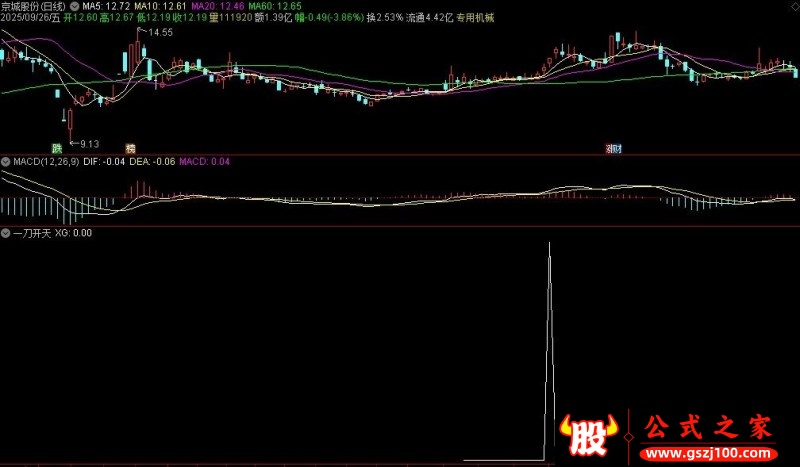Expand the 一刀开天 indicator menu arrow

pyautogui.click(x=5, y=233)
